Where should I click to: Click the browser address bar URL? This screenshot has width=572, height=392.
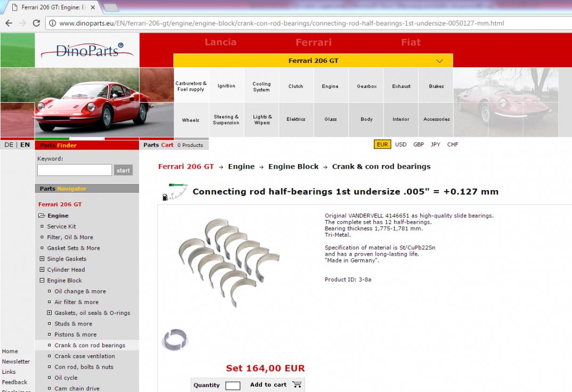pyautogui.click(x=282, y=23)
